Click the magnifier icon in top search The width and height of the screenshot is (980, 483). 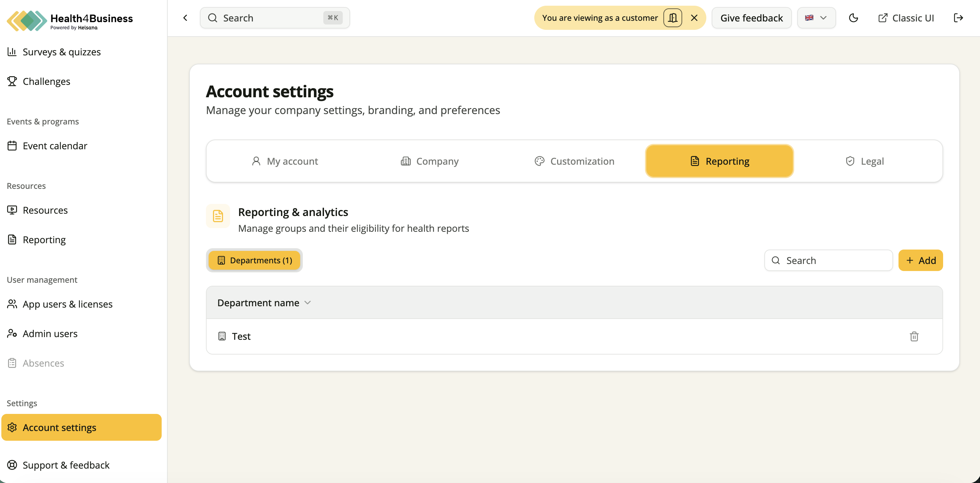213,18
